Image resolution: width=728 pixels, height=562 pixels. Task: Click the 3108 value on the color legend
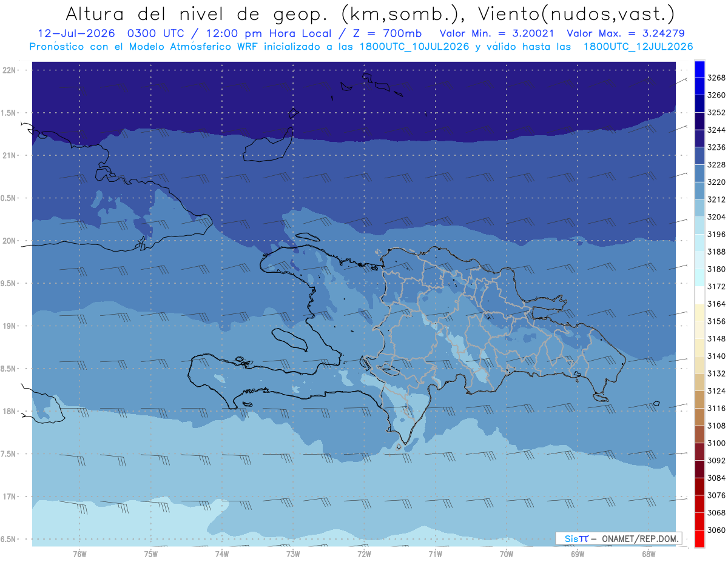coord(716,426)
